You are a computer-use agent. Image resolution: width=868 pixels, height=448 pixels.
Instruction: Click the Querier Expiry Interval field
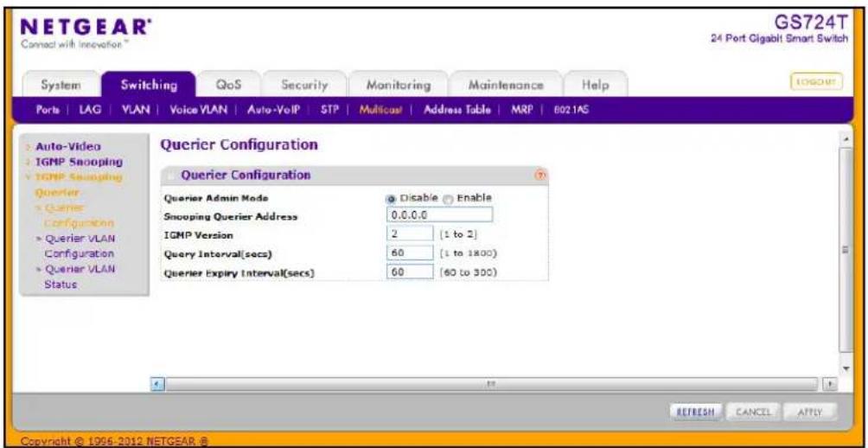pyautogui.click(x=410, y=272)
